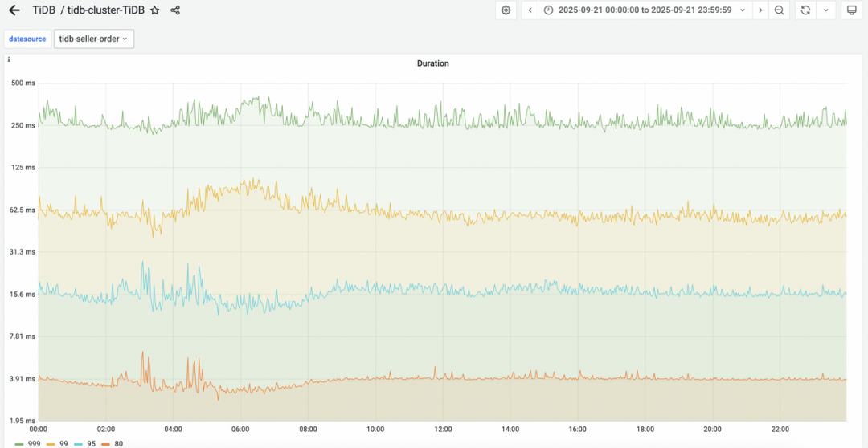Open dashboard settings gear
The height and width of the screenshot is (448, 868).
(506, 10)
